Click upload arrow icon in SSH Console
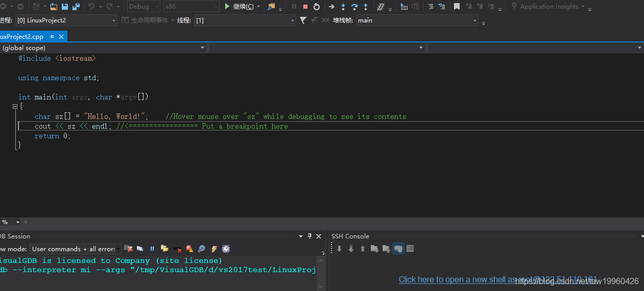This screenshot has height=291, width=644. [x=363, y=249]
